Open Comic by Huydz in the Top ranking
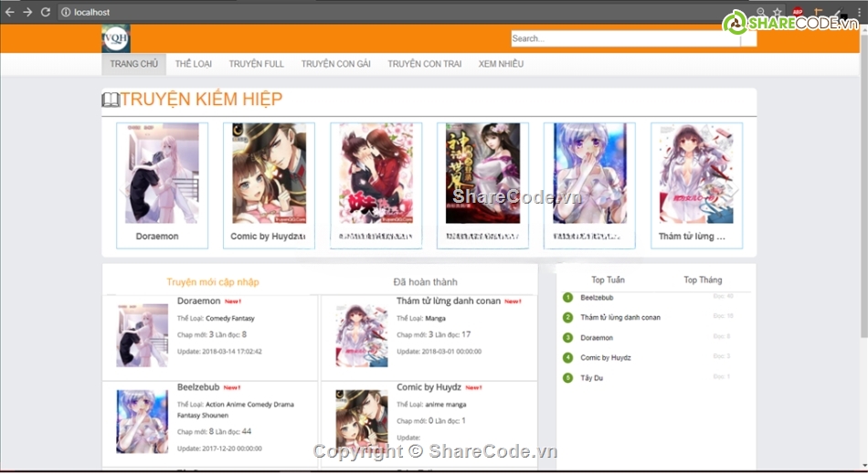The image size is (868, 475). (x=606, y=358)
